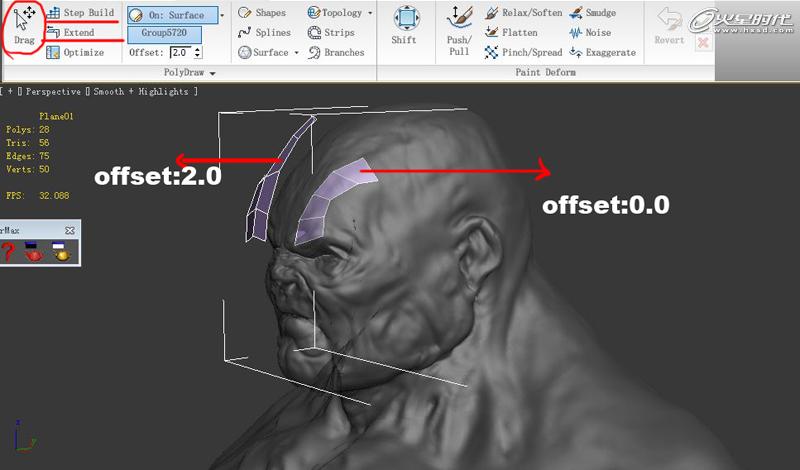Click the yellow teapot render icon
The image size is (800, 470).
pyautogui.click(x=61, y=252)
